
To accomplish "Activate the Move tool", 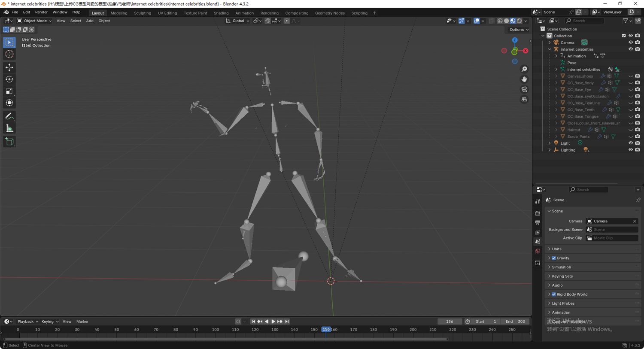I will coord(9,67).
